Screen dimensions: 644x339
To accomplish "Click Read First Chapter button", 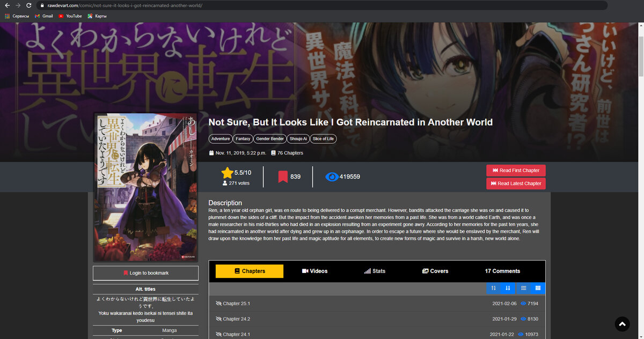I will (x=516, y=171).
